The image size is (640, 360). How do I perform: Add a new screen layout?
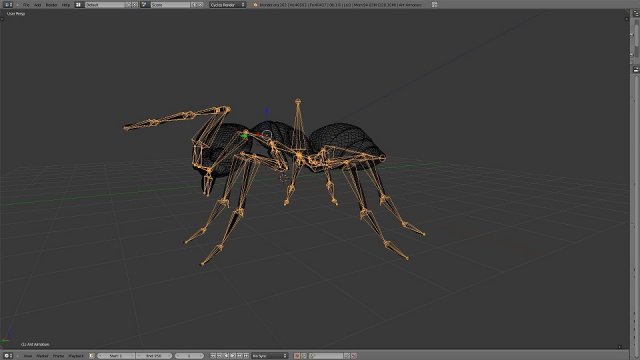click(128, 5)
